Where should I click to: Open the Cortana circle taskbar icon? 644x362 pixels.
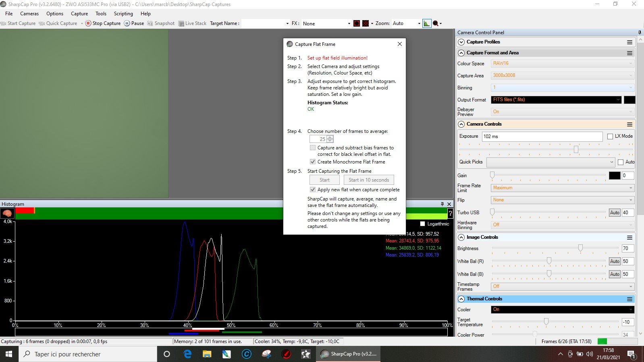tap(167, 354)
